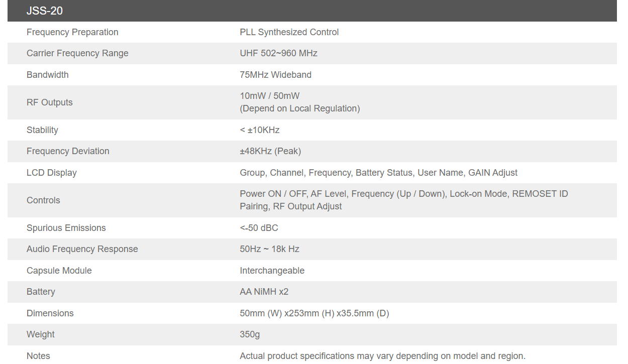Select the PLL Synthesized Control value
Viewport: 628px width, 364px height.
[x=289, y=32]
